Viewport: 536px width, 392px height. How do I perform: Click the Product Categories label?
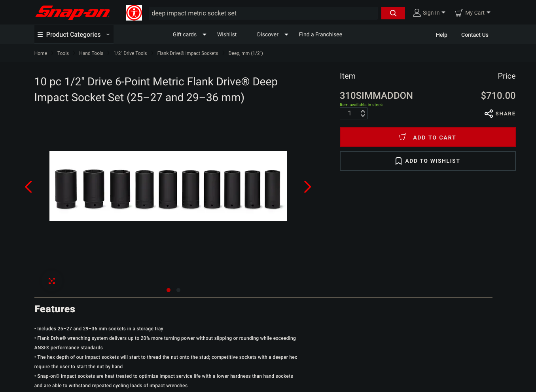pos(73,35)
